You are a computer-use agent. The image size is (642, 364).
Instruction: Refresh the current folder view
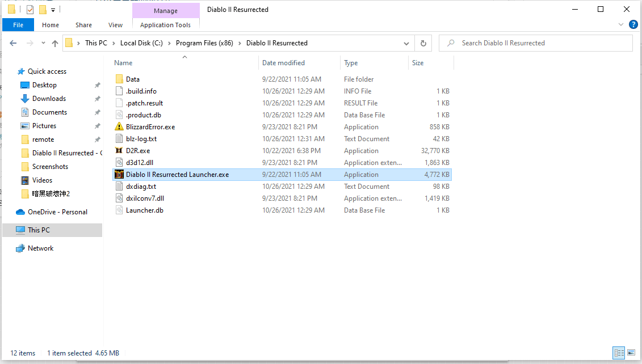click(x=423, y=43)
